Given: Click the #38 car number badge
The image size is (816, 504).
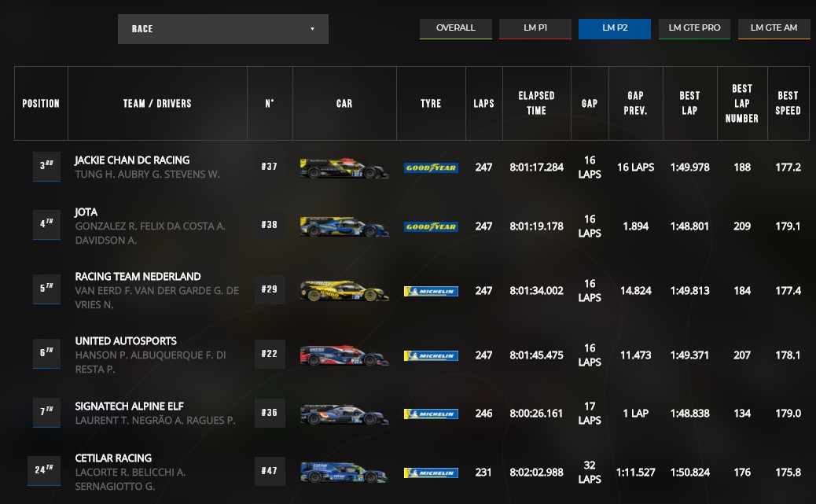Looking at the screenshot, I should pos(270,225).
